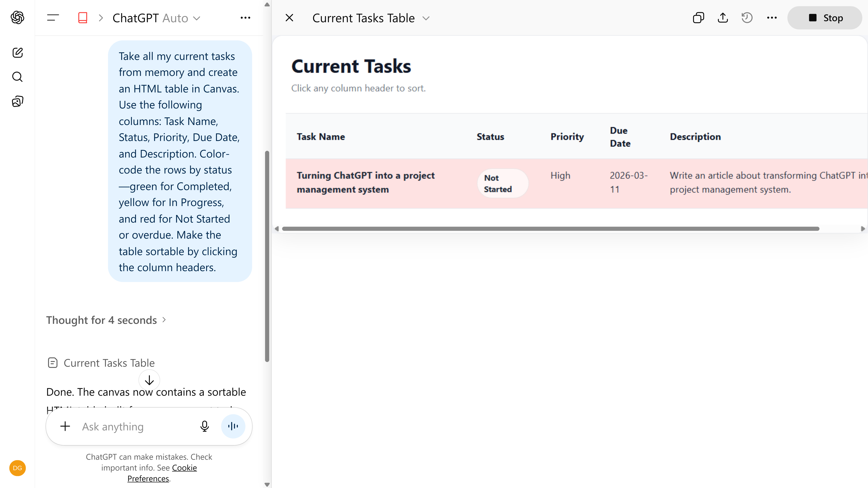Launch voice mode with the waveform button
Image resolution: width=868 pixels, height=488 pixels.
point(233,426)
